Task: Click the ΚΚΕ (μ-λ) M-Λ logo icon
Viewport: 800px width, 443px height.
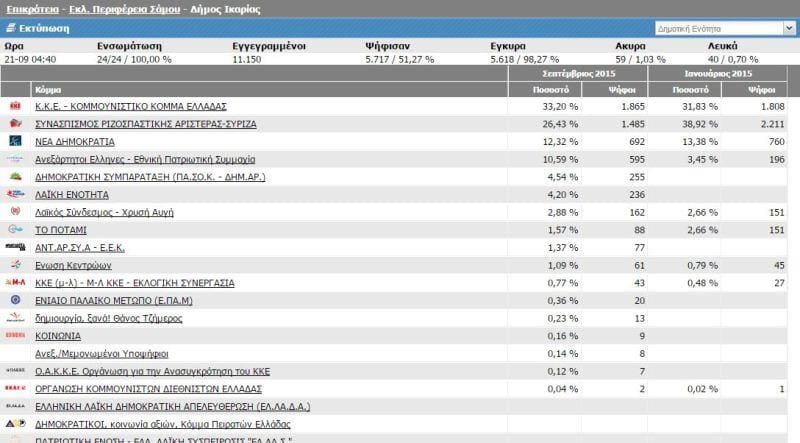Action: tap(15, 283)
